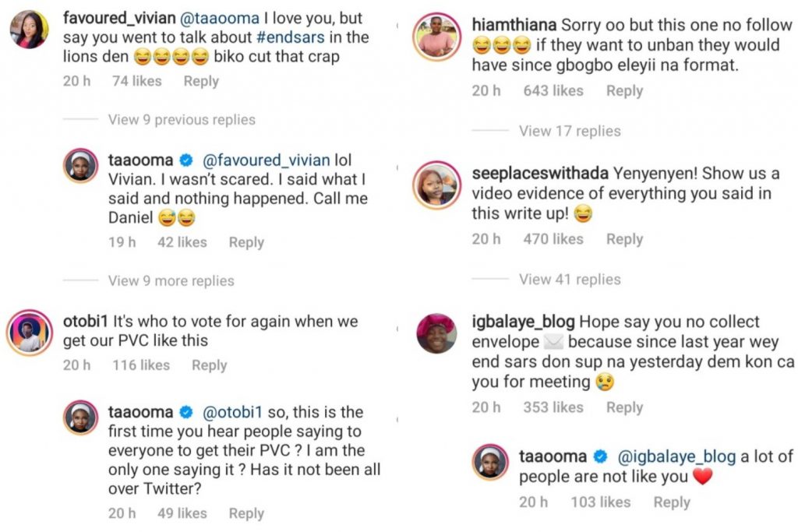
Task: Reply to igbalaye_blog's envelope comment
Action: click(x=624, y=407)
